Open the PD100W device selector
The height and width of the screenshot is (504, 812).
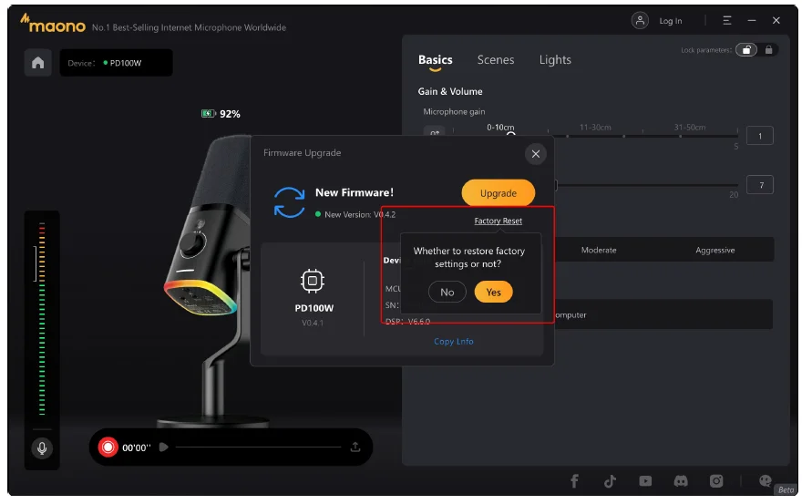[116, 64]
